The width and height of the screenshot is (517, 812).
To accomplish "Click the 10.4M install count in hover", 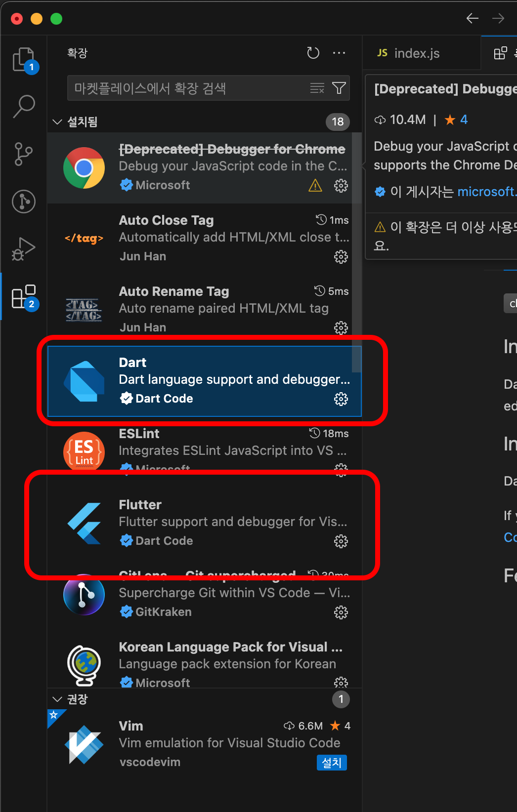I will click(x=400, y=120).
